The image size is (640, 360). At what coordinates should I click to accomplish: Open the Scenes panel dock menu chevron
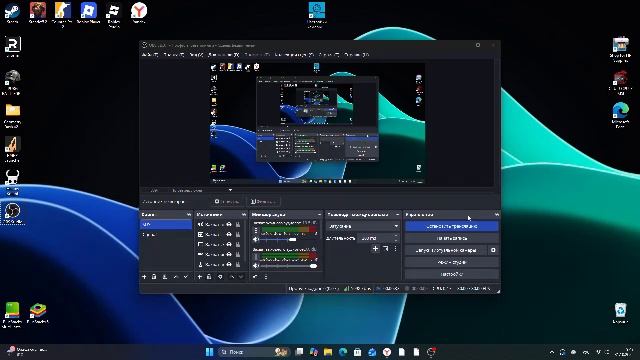click(189, 214)
